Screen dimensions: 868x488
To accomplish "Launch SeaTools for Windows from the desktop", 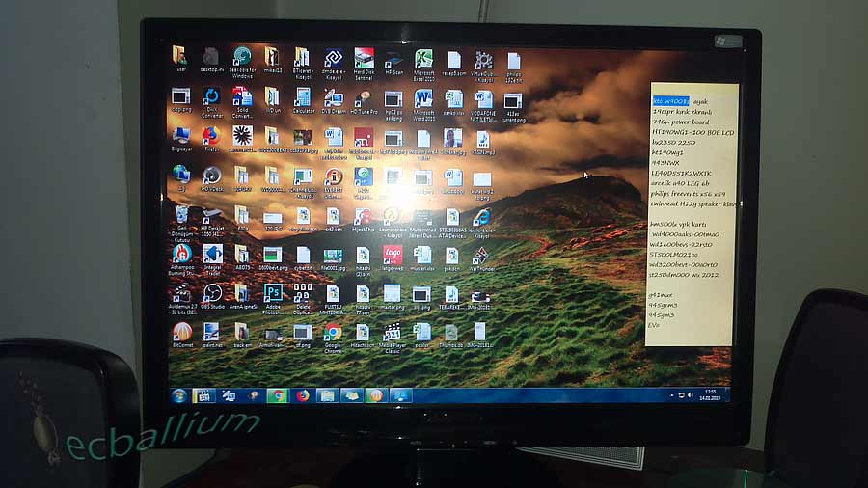I will (242, 58).
